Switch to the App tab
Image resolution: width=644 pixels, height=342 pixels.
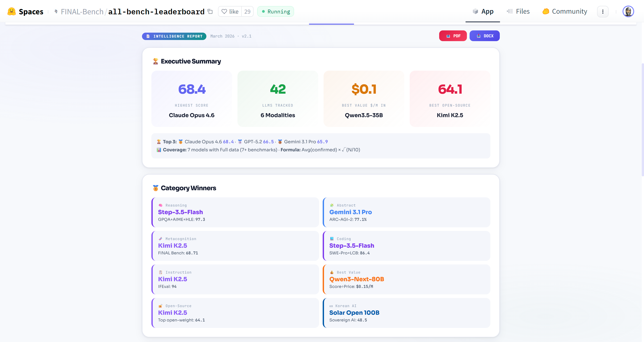point(483,11)
